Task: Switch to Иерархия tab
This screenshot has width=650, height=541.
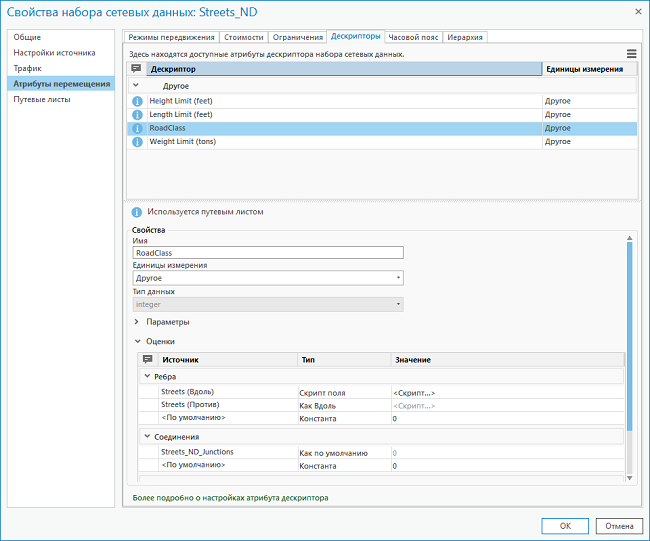Action: (x=465, y=37)
